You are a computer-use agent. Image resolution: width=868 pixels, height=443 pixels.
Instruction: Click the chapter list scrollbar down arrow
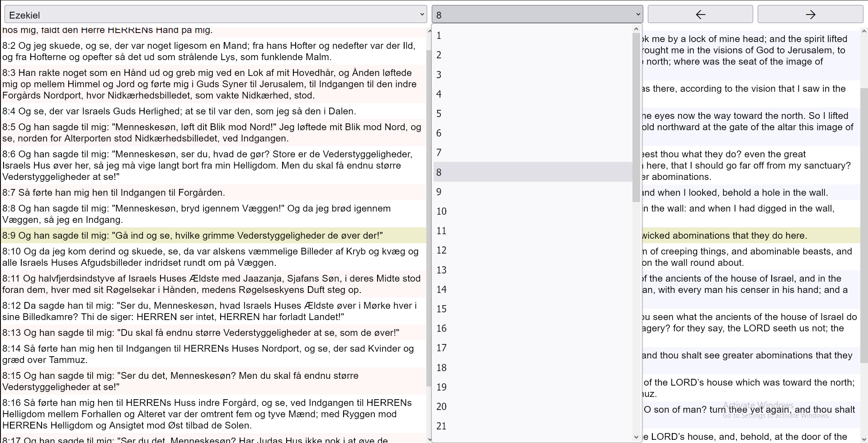point(637,437)
